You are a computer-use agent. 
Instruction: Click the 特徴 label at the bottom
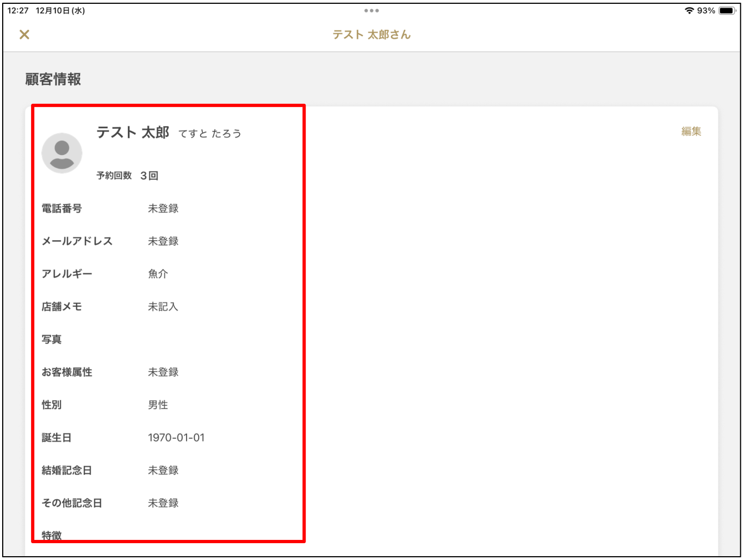click(52, 535)
